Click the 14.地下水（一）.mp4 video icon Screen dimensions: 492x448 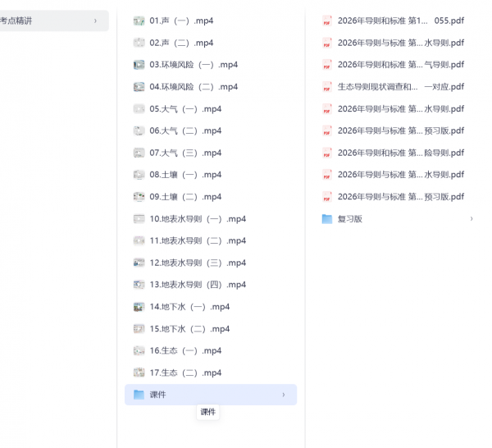pyautogui.click(x=139, y=307)
